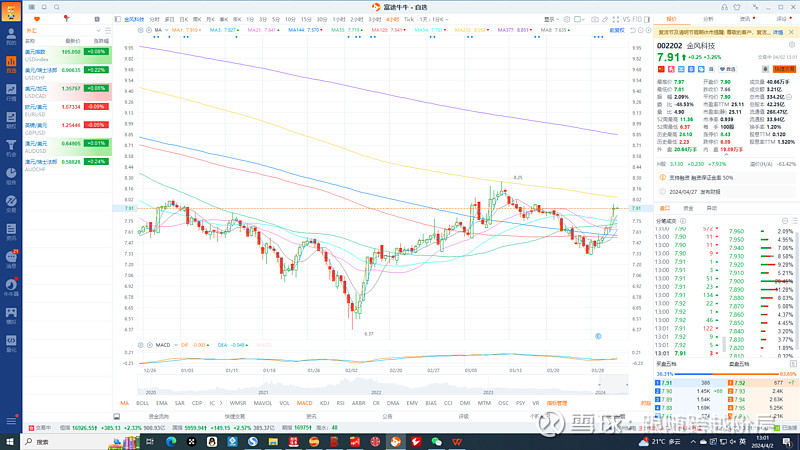Toggle the BOLL overlay indicator
Screen dimensions: 800x450
coord(142,403)
